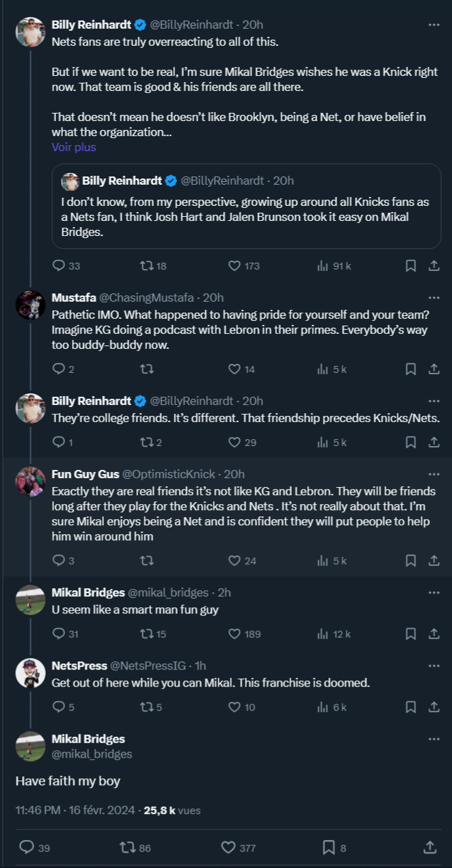Open @mikal_bridges handle under main tweet author
Screen dimensions: 452x868
click(x=92, y=754)
